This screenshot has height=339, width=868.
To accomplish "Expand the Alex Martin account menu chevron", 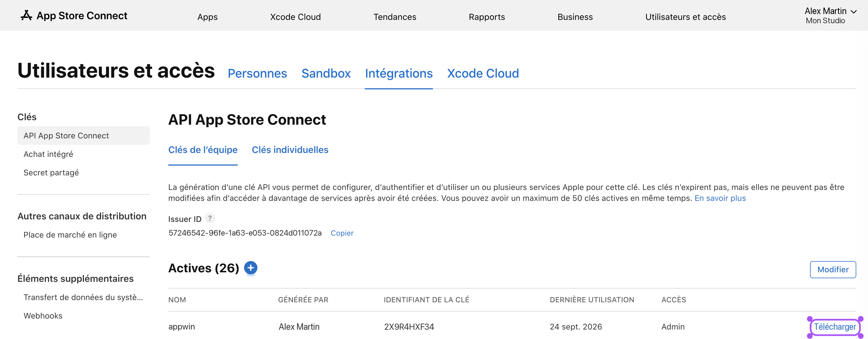I will 853,12.
